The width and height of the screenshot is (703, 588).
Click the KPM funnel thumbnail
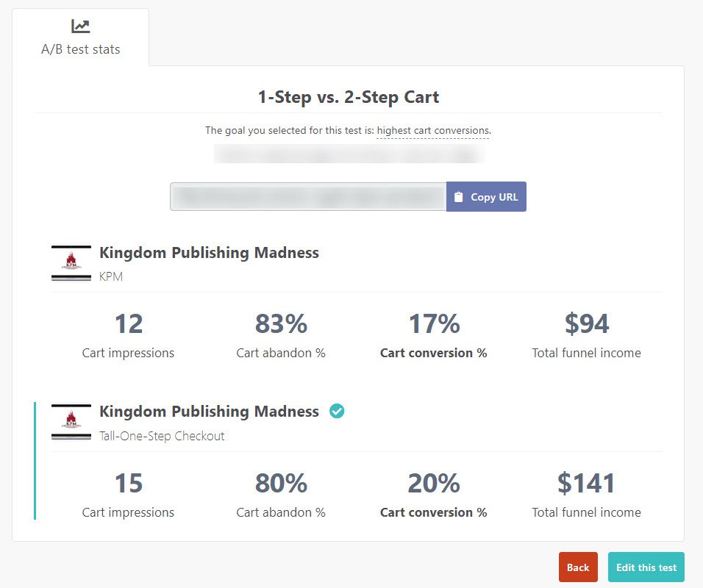(71, 264)
